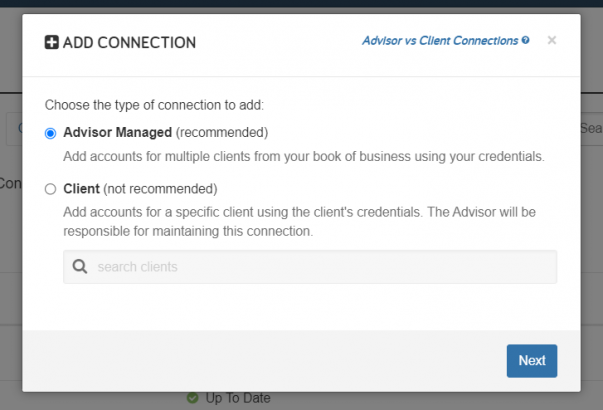Open Advisor vs Client Connections link

[x=440, y=40]
